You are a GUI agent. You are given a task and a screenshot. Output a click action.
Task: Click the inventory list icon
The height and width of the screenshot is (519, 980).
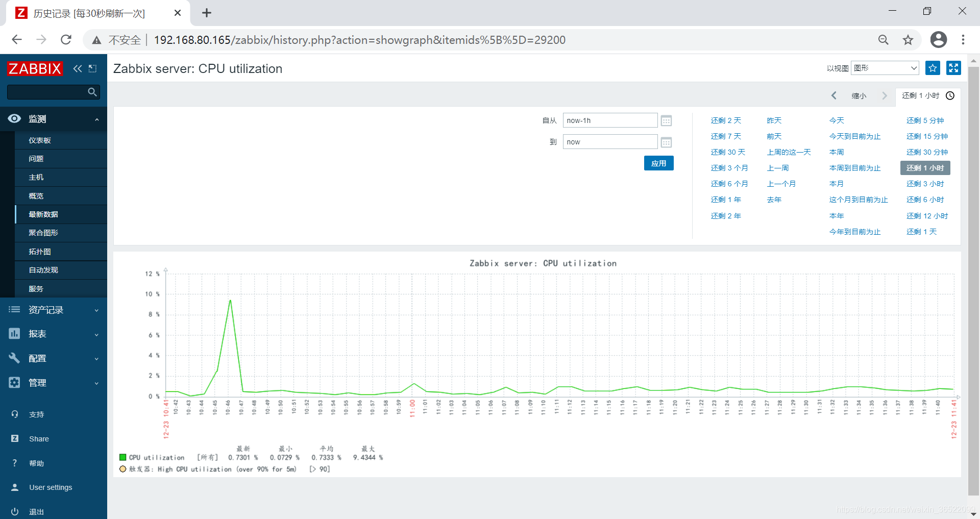click(14, 309)
